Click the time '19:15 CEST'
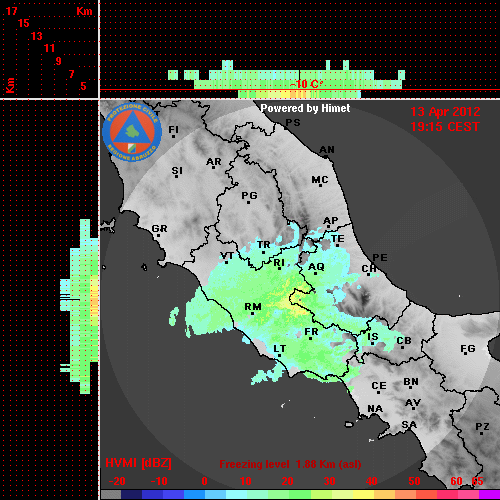500x500 pixels. [x=445, y=127]
